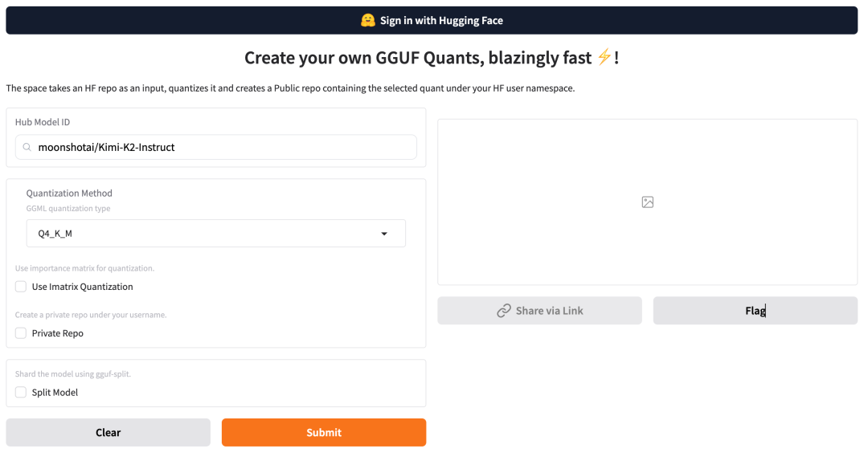This screenshot has height=465, width=868.
Task: Click the Hub Model ID search box
Action: [x=216, y=147]
